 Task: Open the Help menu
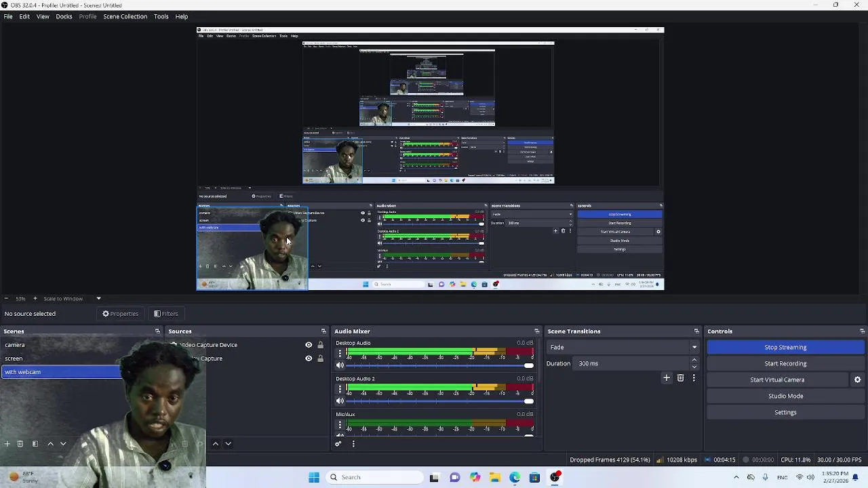182,16
